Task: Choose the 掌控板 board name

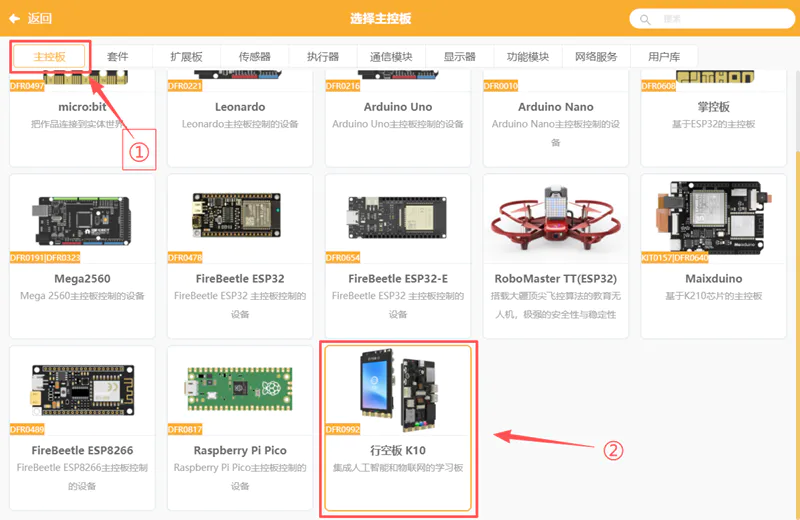Action: click(x=713, y=107)
